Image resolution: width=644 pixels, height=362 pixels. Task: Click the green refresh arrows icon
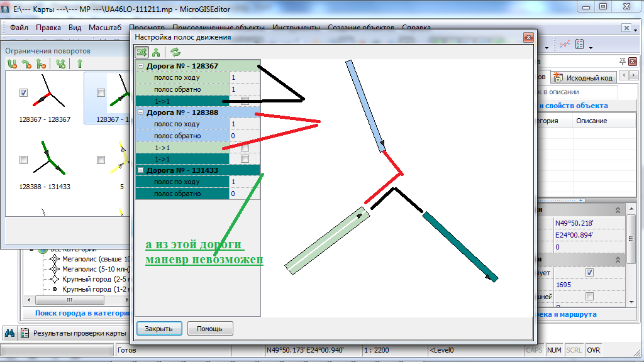175,52
